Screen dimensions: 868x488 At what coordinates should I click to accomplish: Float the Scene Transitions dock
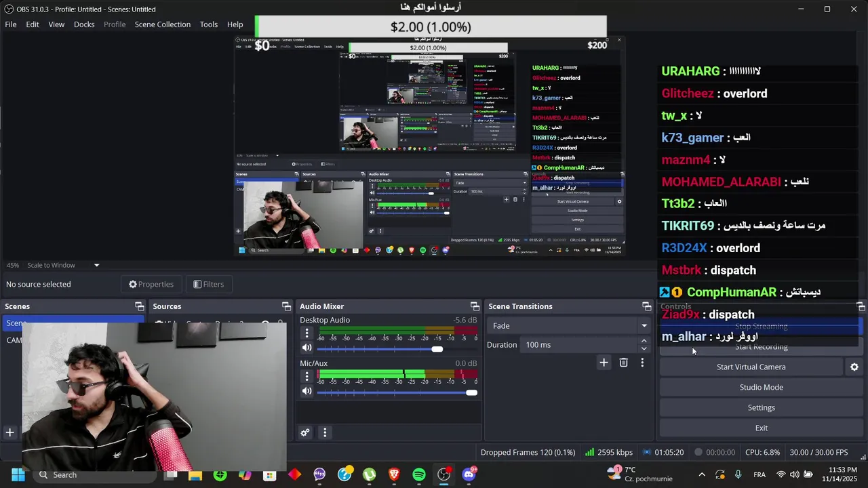point(646,306)
